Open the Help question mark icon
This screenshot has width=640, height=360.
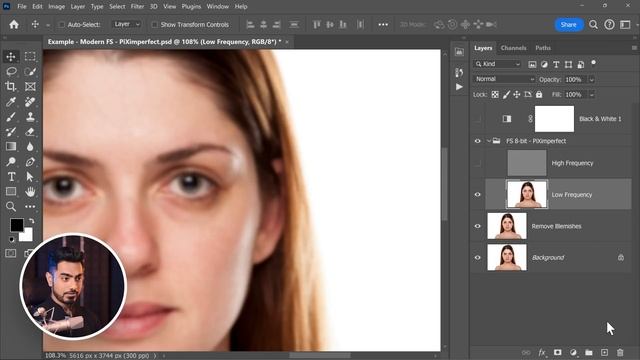coord(609,25)
